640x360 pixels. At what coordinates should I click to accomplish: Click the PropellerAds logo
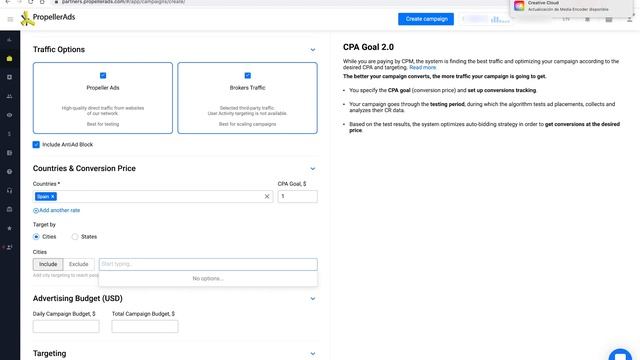[48, 18]
